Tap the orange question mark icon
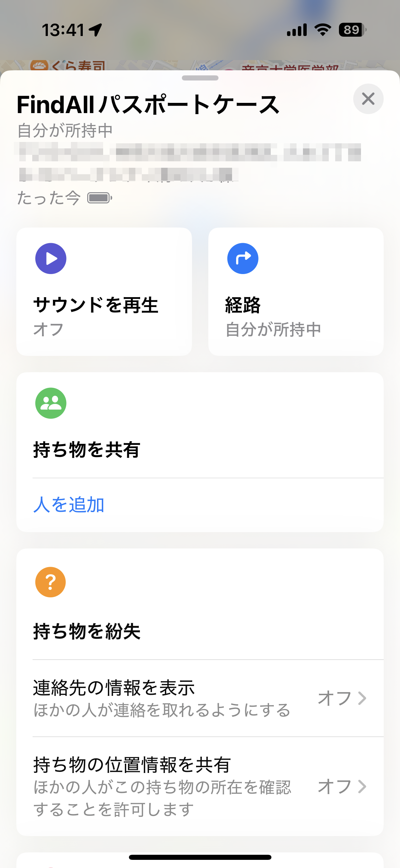 [x=51, y=582]
